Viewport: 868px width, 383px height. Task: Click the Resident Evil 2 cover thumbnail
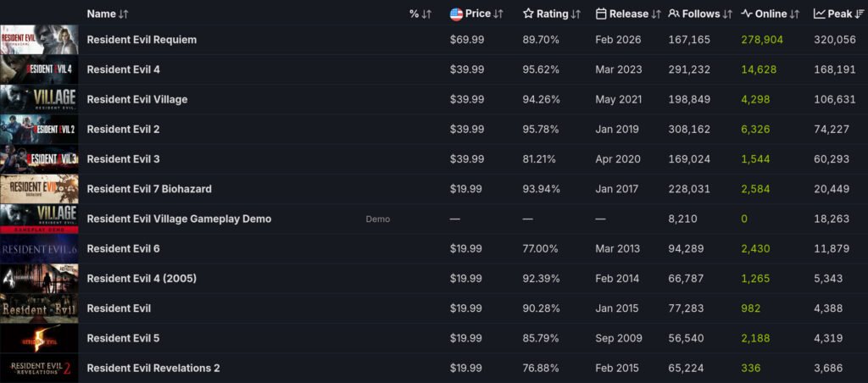[39, 129]
